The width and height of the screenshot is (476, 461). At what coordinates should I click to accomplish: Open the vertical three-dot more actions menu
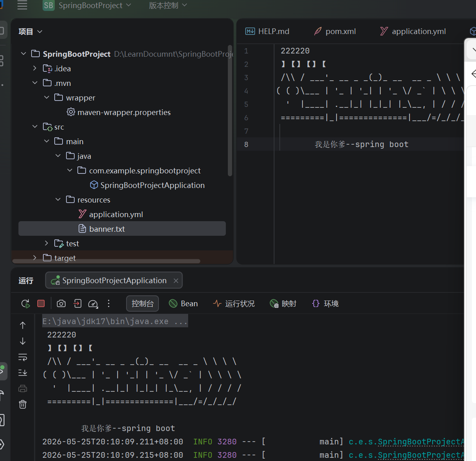(109, 303)
